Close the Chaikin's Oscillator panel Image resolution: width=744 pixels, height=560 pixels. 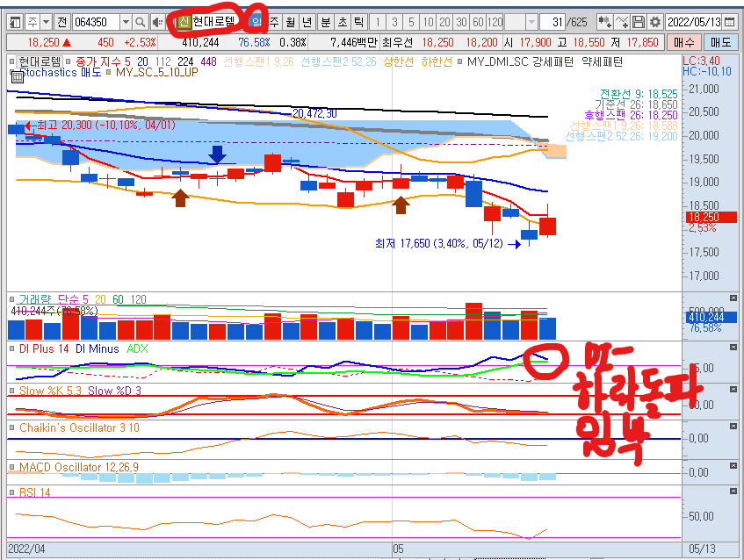[733, 427]
